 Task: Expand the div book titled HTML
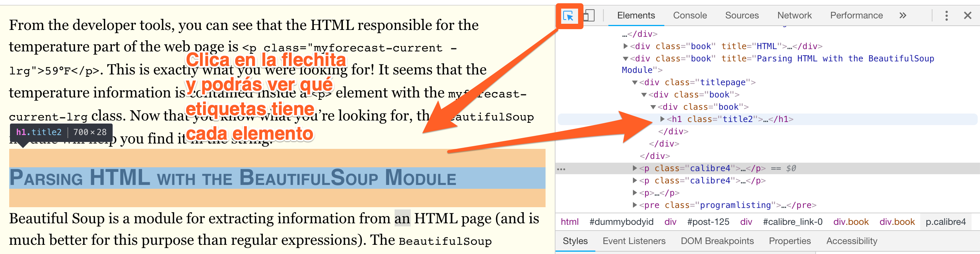pos(626,46)
